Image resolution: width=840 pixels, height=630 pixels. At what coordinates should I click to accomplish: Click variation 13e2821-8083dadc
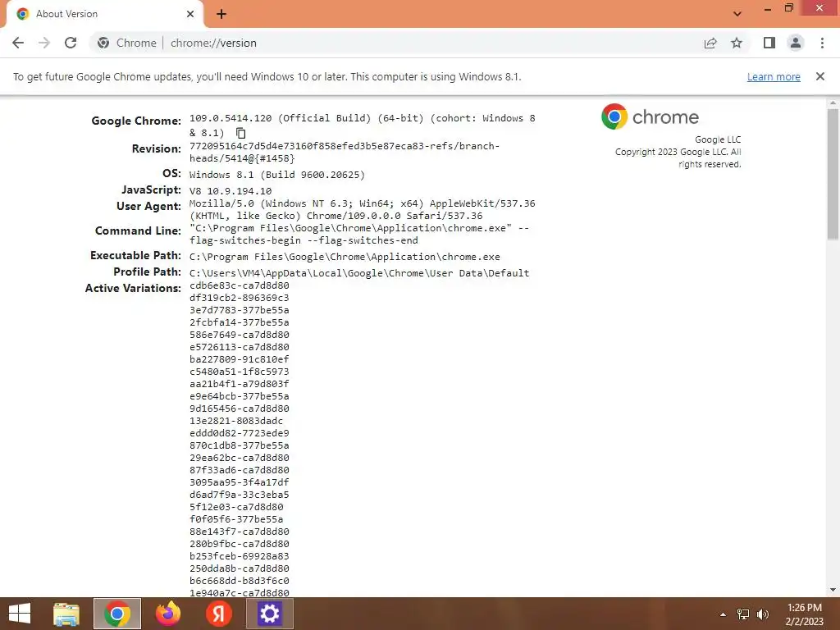[x=235, y=421]
